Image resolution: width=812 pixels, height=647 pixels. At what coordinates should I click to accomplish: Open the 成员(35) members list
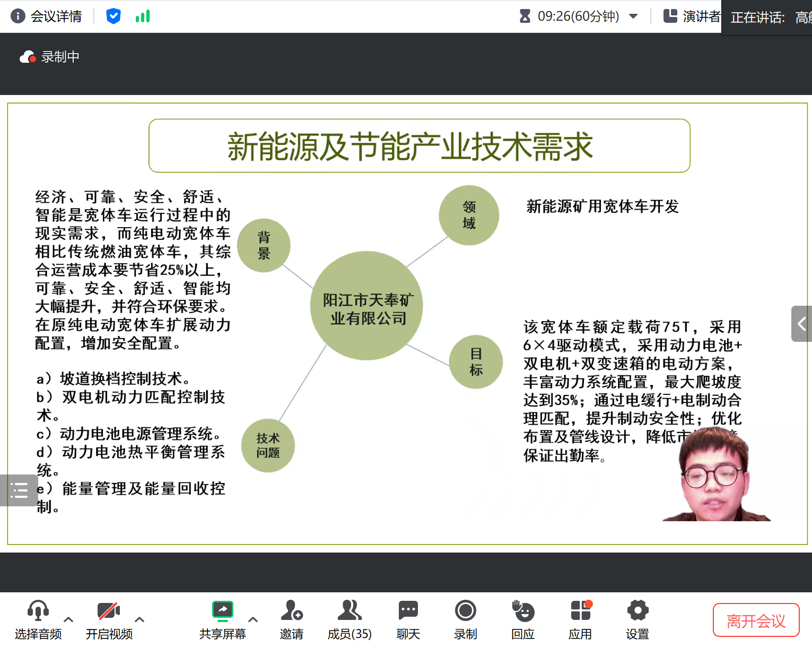pos(350,619)
